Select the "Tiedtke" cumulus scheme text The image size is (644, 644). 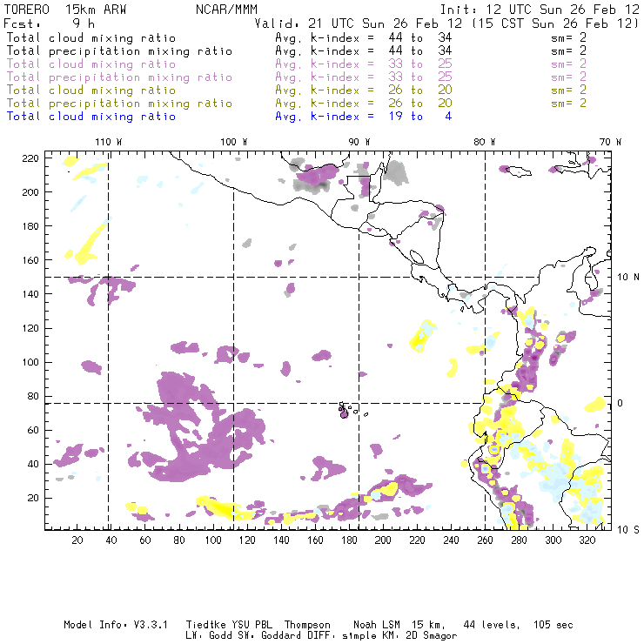coord(205,625)
